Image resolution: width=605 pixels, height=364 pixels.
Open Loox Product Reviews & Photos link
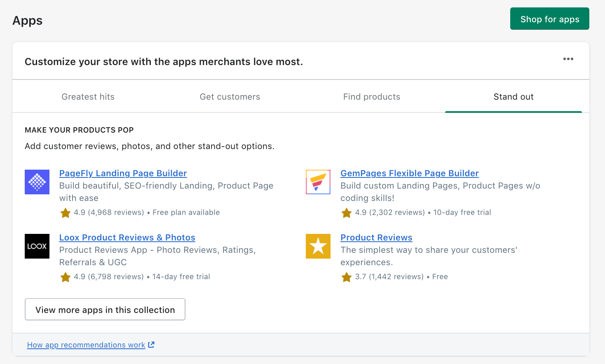tap(127, 238)
